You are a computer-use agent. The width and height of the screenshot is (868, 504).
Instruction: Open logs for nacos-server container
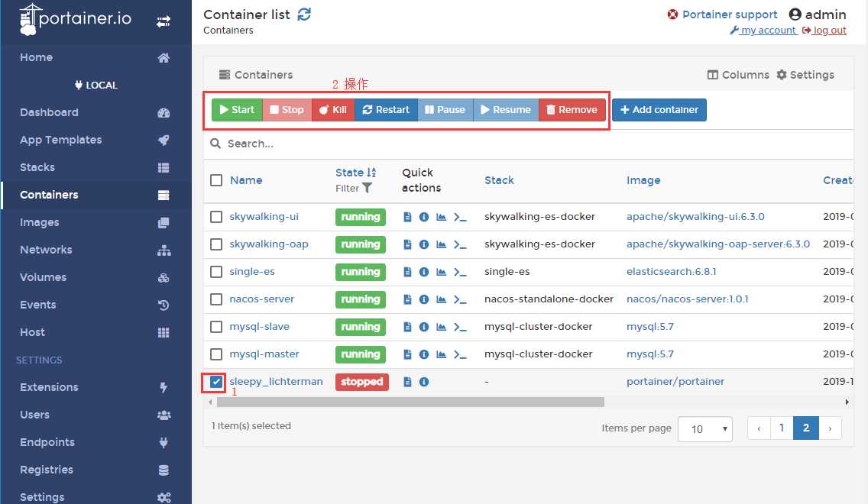(407, 299)
